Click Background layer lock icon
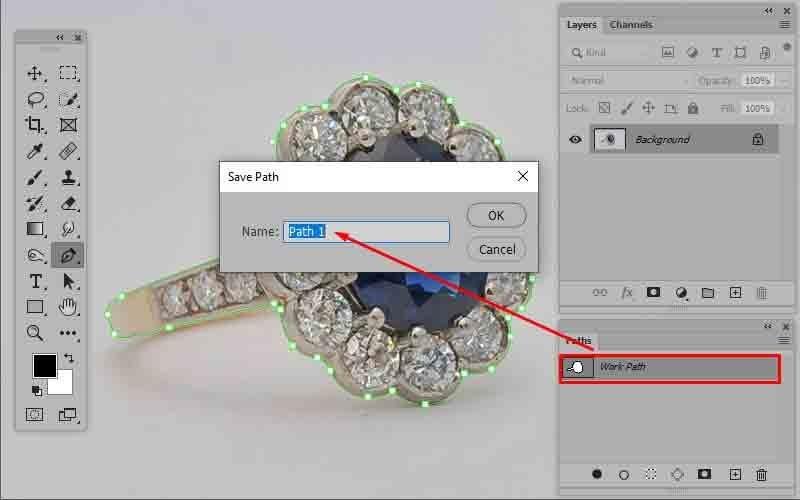800x500 pixels. click(x=758, y=139)
